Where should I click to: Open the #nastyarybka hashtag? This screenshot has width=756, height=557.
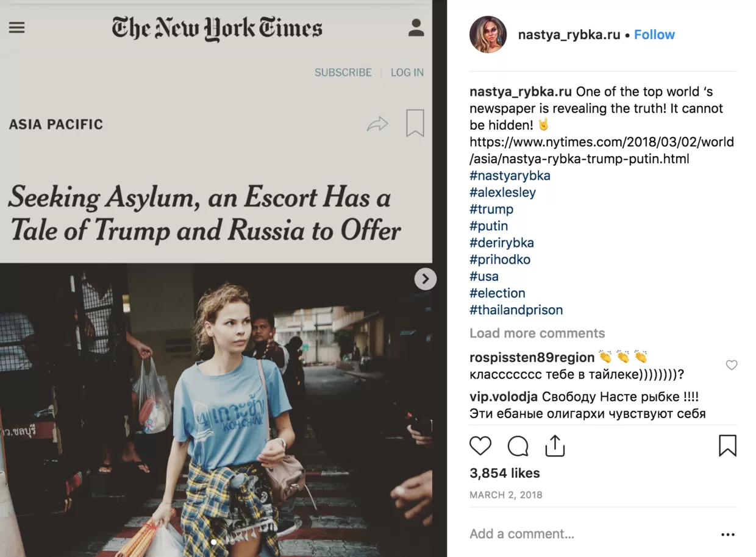coord(510,176)
